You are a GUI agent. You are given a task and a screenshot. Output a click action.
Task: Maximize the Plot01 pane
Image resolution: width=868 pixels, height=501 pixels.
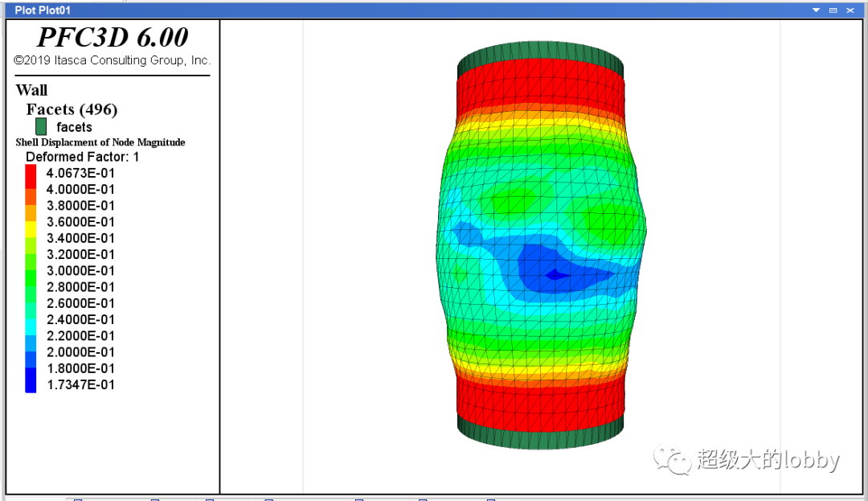[x=833, y=10]
